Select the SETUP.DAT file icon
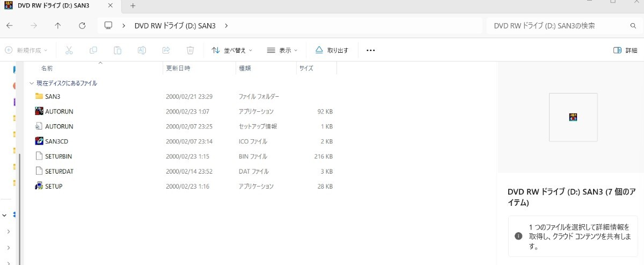Screen dimensions: 644x265 (39, 171)
